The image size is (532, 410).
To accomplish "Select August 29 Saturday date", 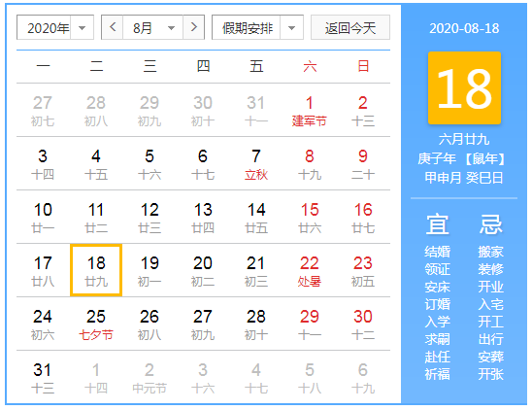I will click(309, 324).
